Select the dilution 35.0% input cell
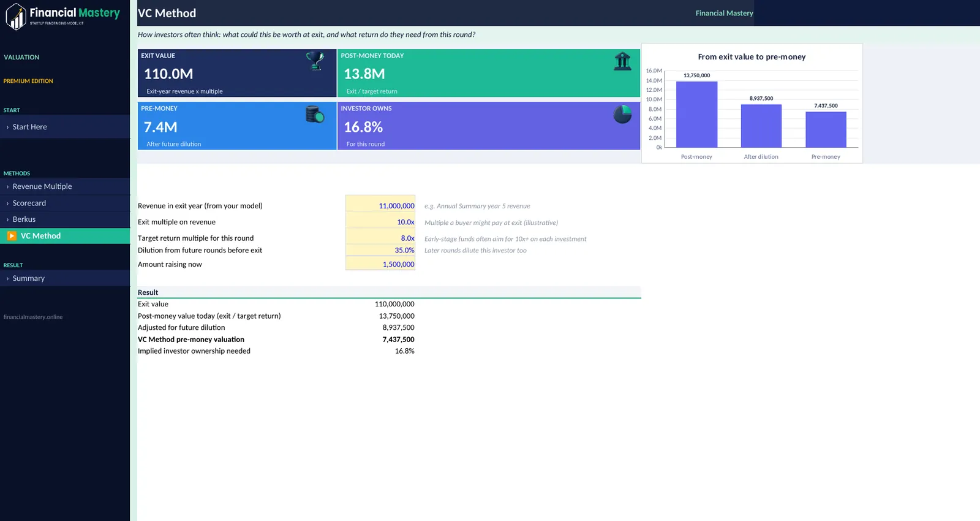Screen dimensions: 980x521 pos(380,250)
